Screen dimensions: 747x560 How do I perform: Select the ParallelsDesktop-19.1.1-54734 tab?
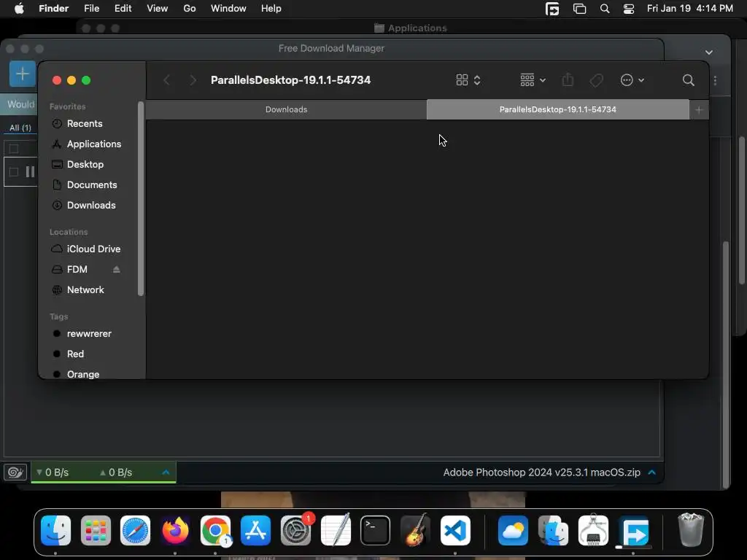click(558, 110)
